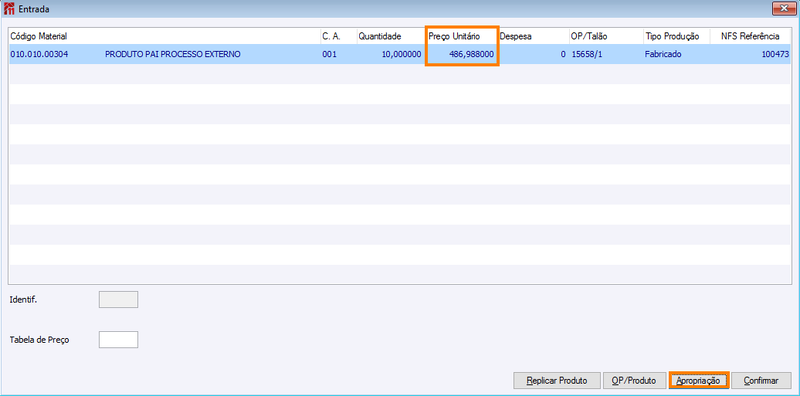Focus the Identif. field
This screenshot has height=396, width=800.
tap(118, 300)
